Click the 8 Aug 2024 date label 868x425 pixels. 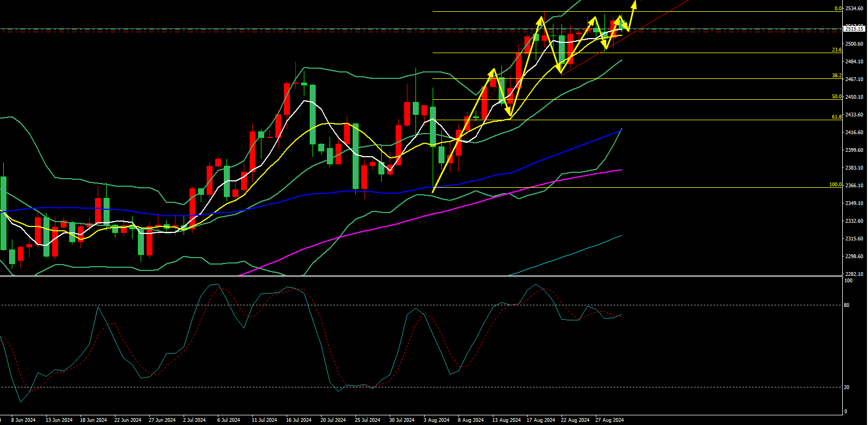471,420
